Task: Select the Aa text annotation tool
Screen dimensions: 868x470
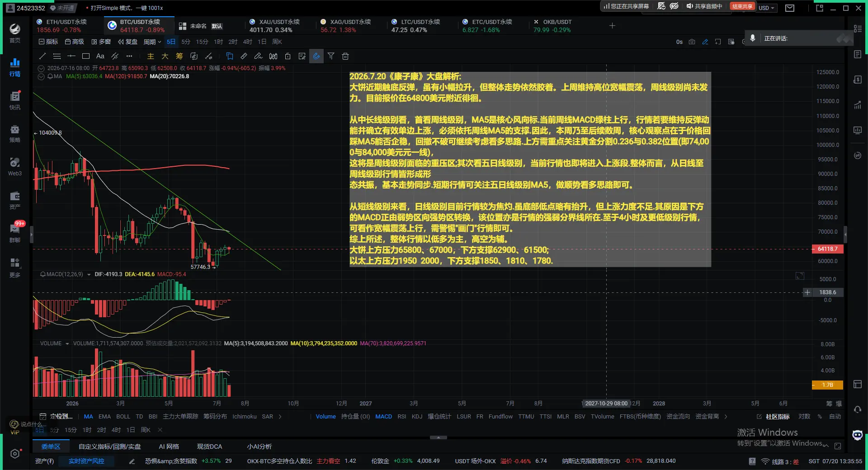Action: point(100,56)
